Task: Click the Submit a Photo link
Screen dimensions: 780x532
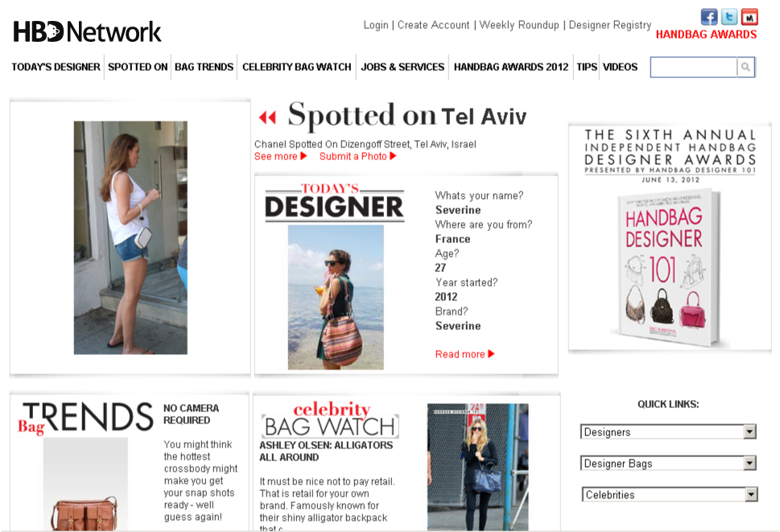Action: tap(353, 156)
